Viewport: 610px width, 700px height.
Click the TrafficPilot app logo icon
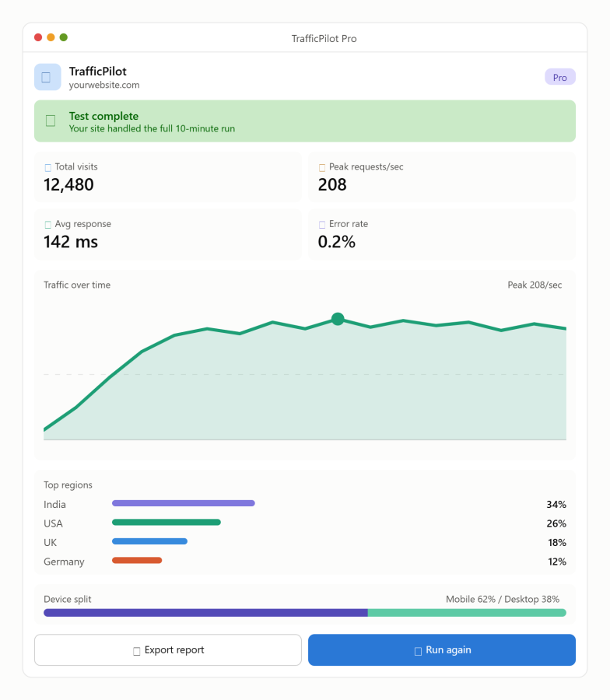click(x=47, y=77)
